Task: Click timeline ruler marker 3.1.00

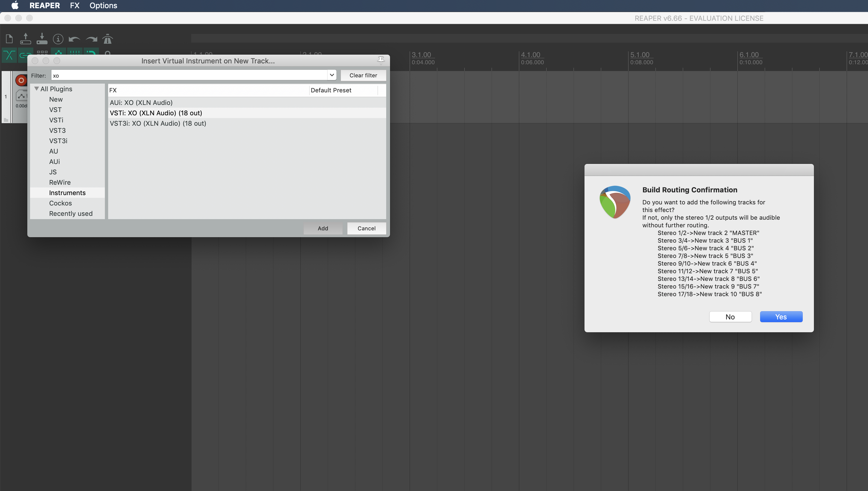Action: pyautogui.click(x=421, y=55)
